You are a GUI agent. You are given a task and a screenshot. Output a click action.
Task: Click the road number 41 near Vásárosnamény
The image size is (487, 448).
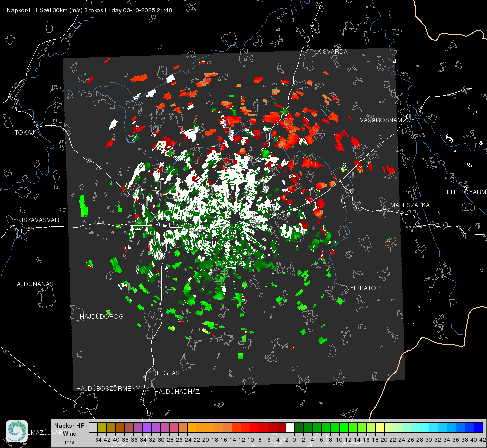tap(378, 145)
